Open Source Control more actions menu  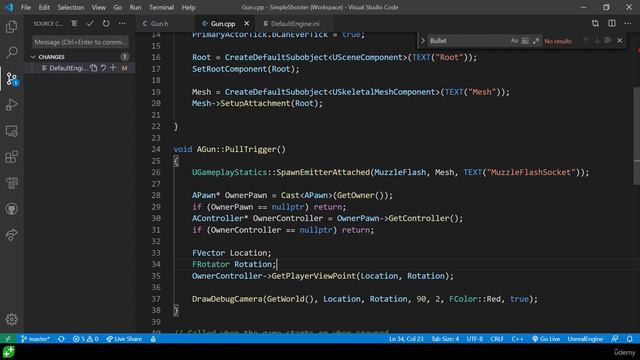122,24
